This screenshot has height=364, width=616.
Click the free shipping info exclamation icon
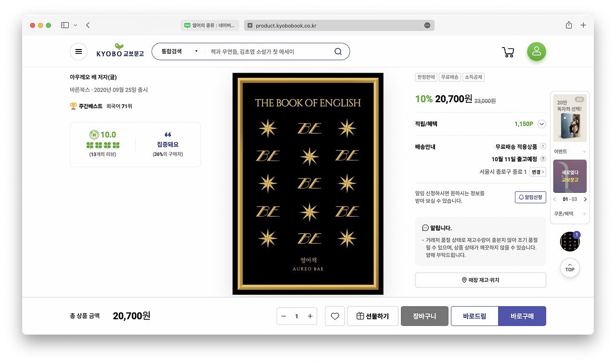543,146
